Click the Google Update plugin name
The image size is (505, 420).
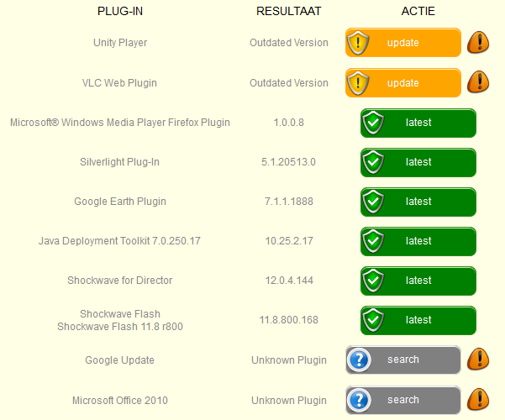coord(119,360)
